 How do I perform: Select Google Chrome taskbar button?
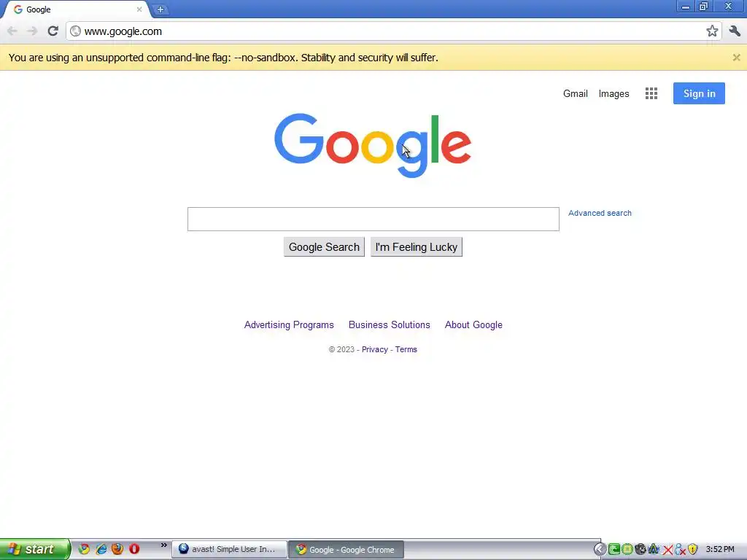coord(347,550)
